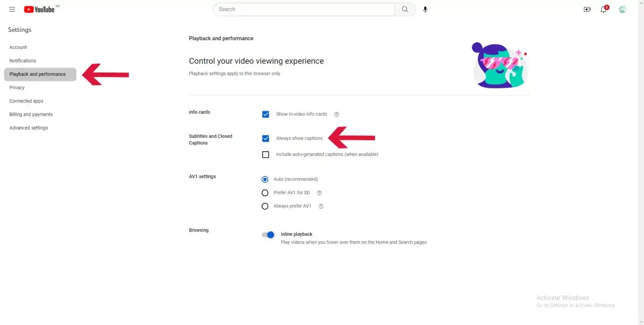The height and width of the screenshot is (325, 644).
Task: Open the Notifications settings page
Action: (23, 61)
